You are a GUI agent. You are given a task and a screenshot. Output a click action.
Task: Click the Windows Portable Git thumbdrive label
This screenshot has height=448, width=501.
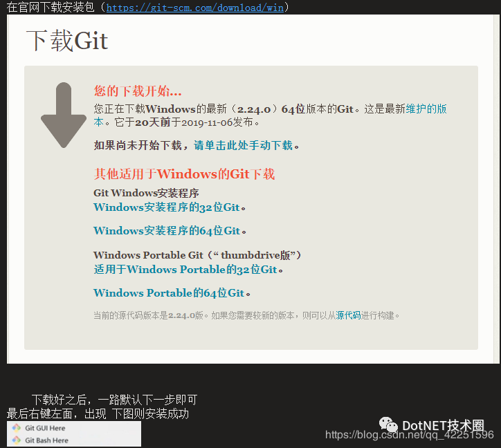point(197,255)
